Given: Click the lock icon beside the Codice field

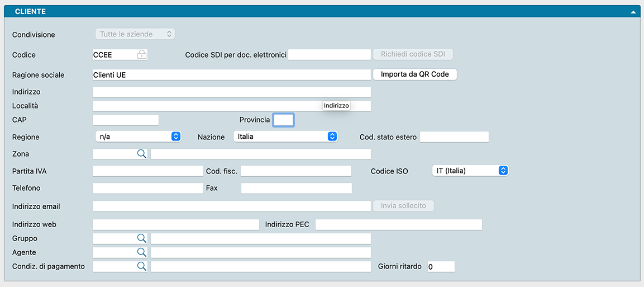Looking at the screenshot, I should (142, 54).
